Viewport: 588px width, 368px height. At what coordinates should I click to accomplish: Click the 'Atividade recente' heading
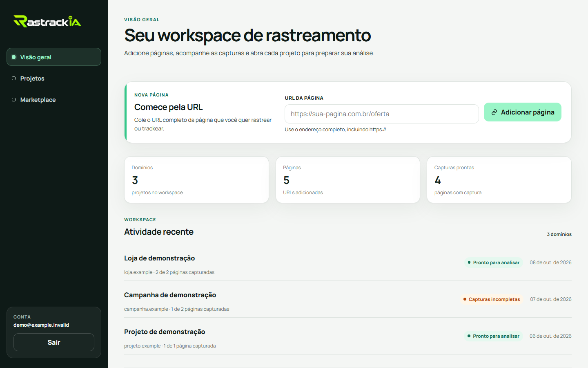pos(159,232)
